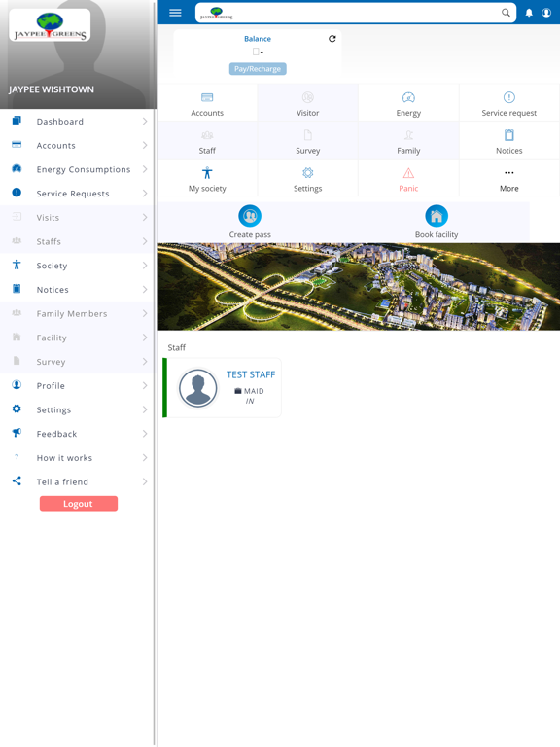Expand Staffs chevron arrow
Viewport: 560px width, 747px height.
(x=145, y=241)
